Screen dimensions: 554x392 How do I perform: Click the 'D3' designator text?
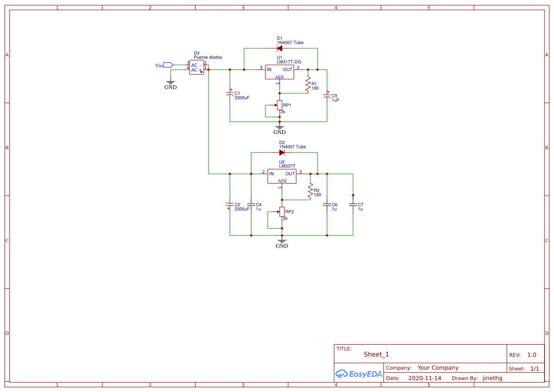click(x=197, y=53)
